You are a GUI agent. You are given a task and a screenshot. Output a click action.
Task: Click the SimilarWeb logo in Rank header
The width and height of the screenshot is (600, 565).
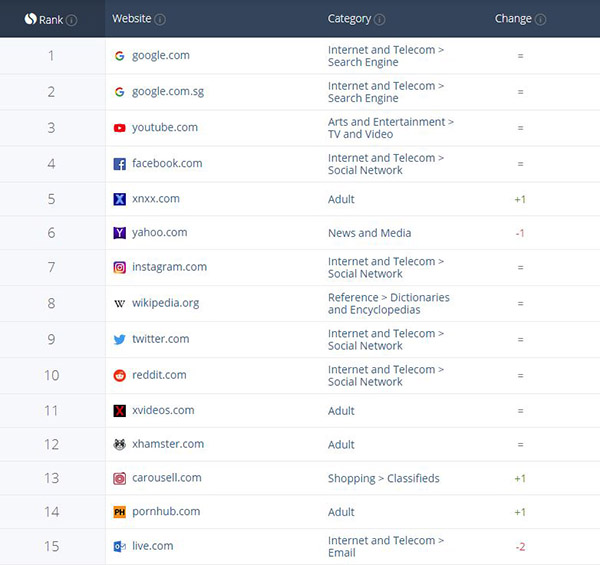click(30, 19)
